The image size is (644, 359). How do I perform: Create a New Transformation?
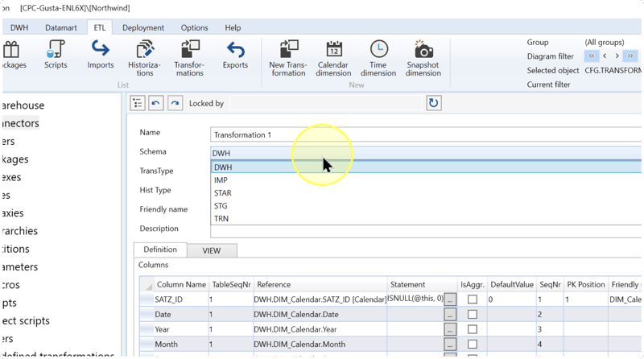(x=288, y=58)
